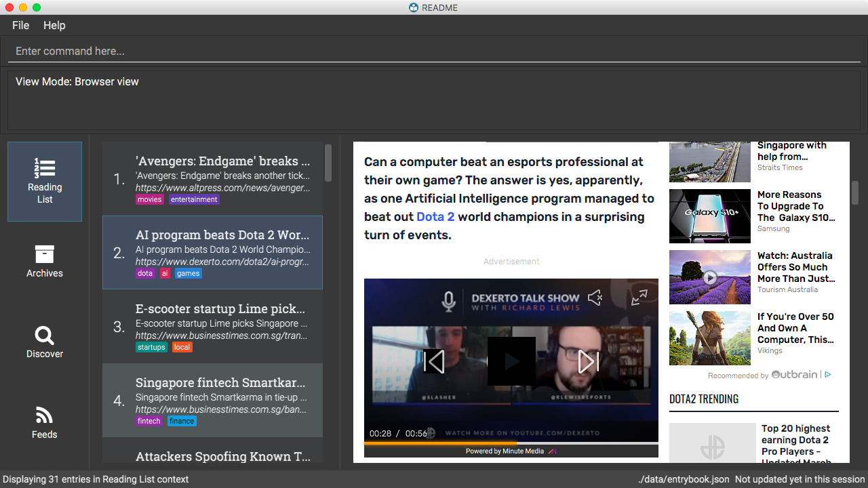The width and height of the screenshot is (868, 488).
Task: Expand video to fullscreen
Action: (639, 297)
